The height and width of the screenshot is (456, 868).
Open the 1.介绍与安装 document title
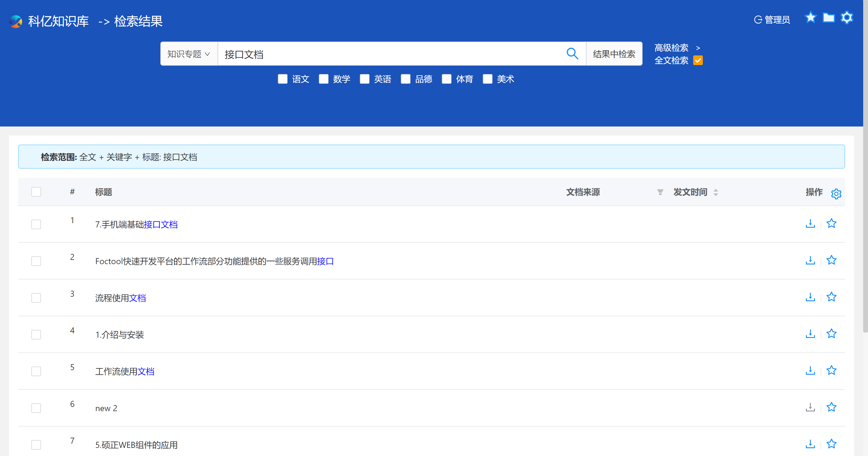[120, 335]
